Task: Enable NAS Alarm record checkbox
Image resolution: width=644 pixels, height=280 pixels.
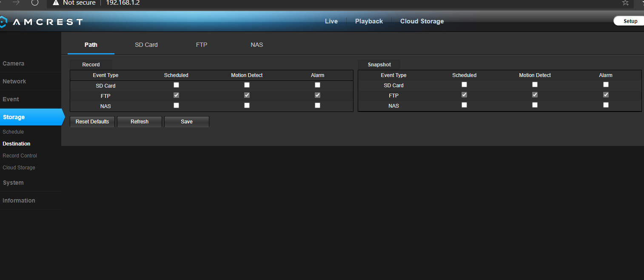Action: pyautogui.click(x=317, y=106)
